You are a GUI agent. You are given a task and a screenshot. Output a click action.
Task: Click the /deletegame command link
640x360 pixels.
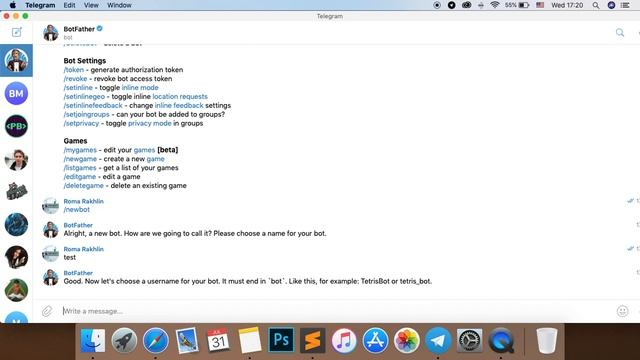83,186
